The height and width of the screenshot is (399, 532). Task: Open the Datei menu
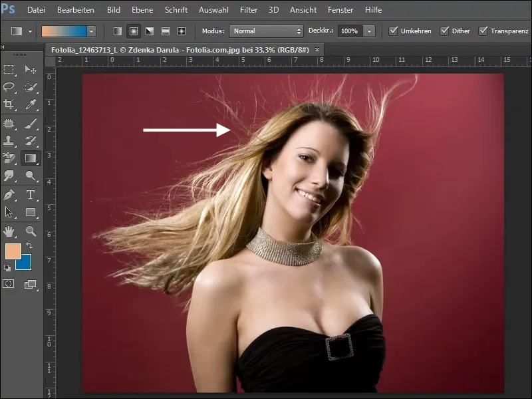tap(37, 10)
